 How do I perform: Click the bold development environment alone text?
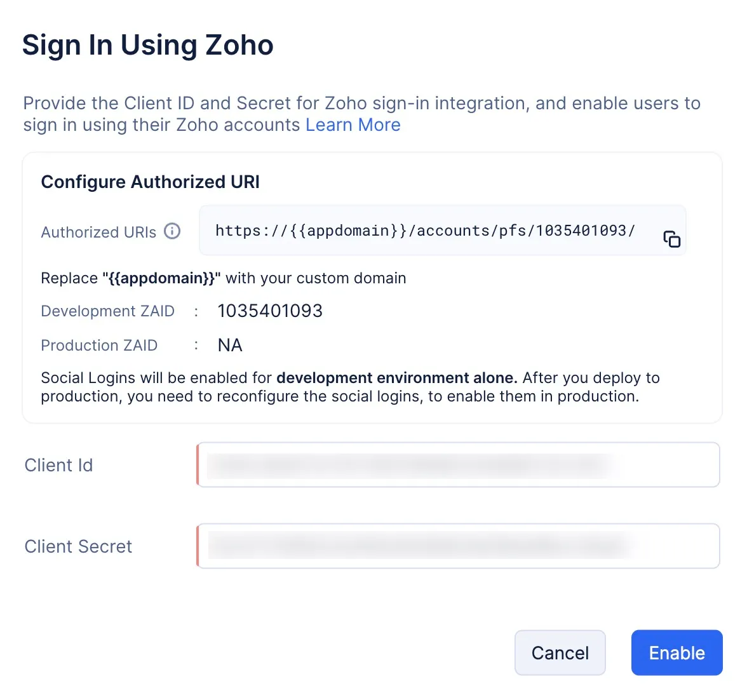[x=396, y=378]
